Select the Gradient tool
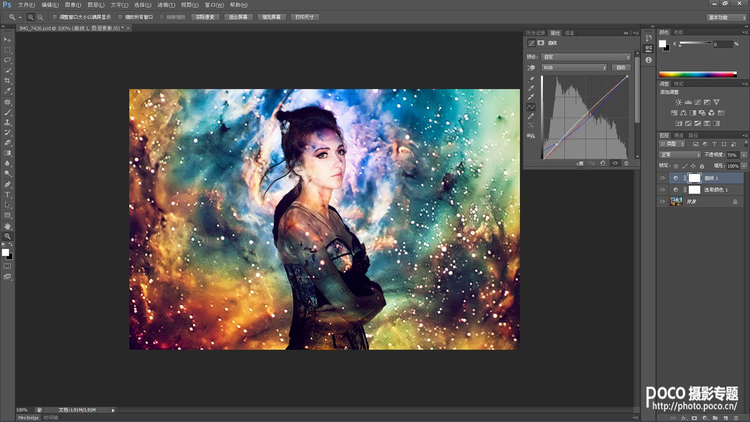 coord(7,153)
